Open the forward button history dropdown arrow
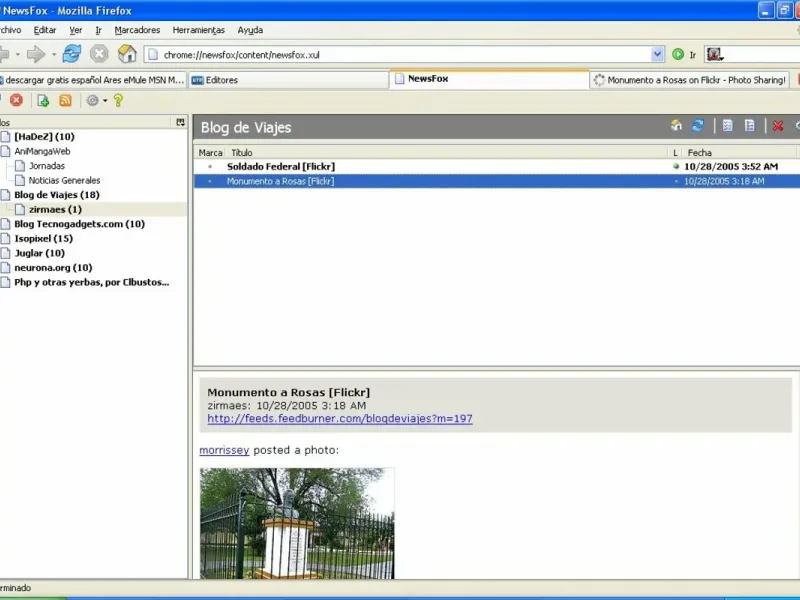Viewport: 800px width, 600px height. coord(54,54)
